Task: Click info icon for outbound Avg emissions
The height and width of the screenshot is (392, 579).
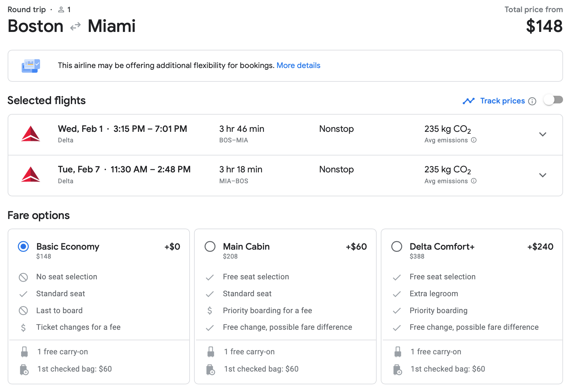Action: tap(474, 140)
